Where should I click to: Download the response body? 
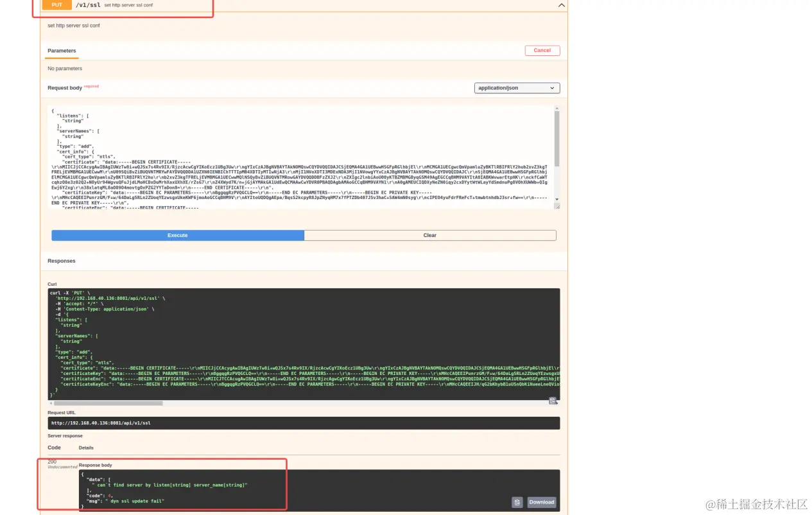(542, 502)
